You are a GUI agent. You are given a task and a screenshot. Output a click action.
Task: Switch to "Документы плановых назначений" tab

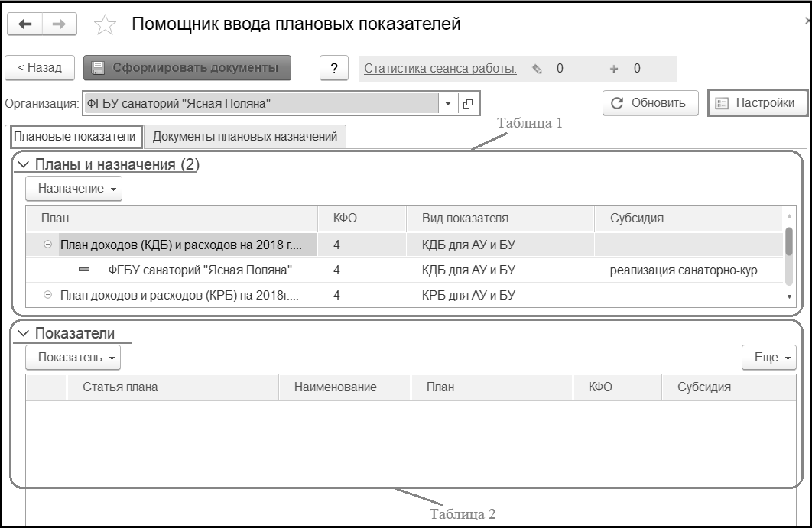point(245,137)
